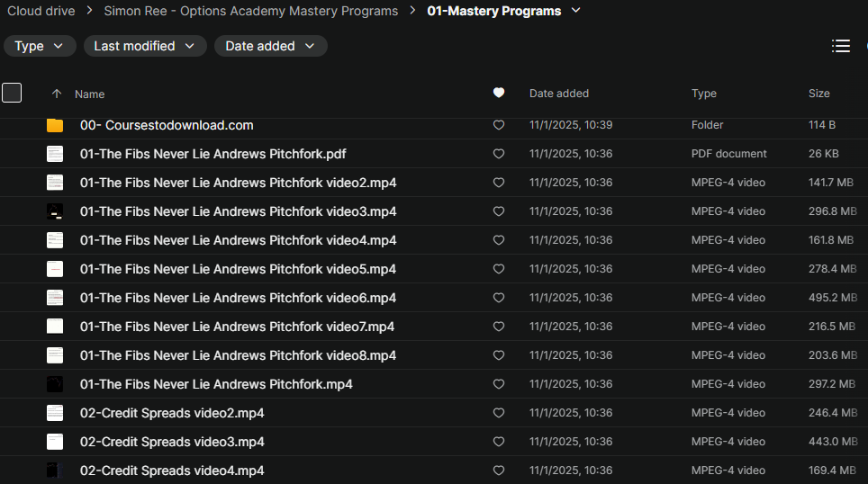Toggle heart on 00- Coursestodownload.com folder
This screenshot has height=484, width=868.
point(499,125)
